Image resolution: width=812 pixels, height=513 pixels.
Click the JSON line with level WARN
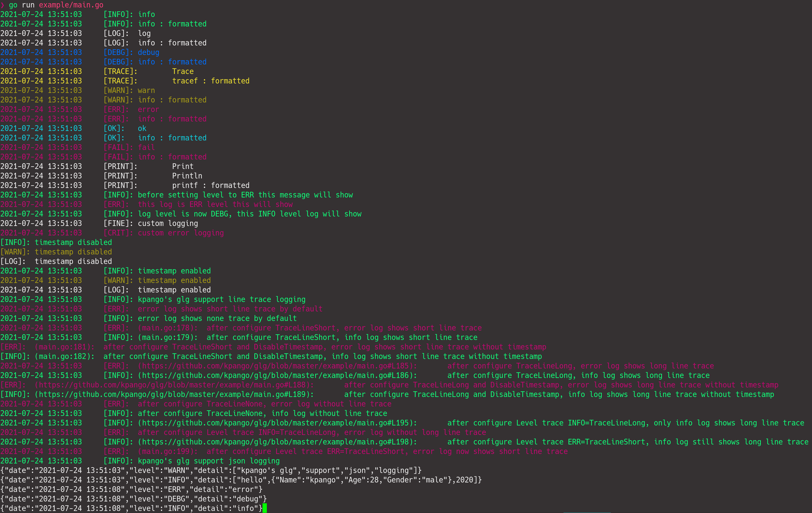(x=211, y=470)
